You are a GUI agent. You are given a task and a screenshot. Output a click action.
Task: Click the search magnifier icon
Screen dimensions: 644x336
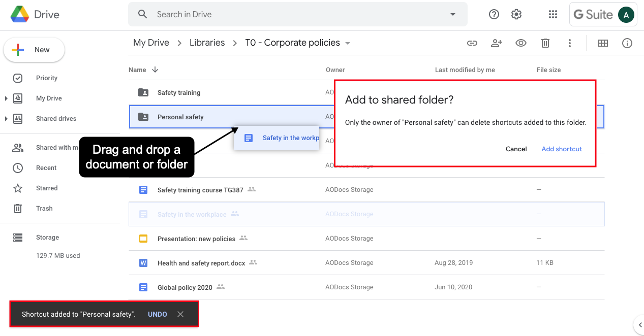[143, 14]
